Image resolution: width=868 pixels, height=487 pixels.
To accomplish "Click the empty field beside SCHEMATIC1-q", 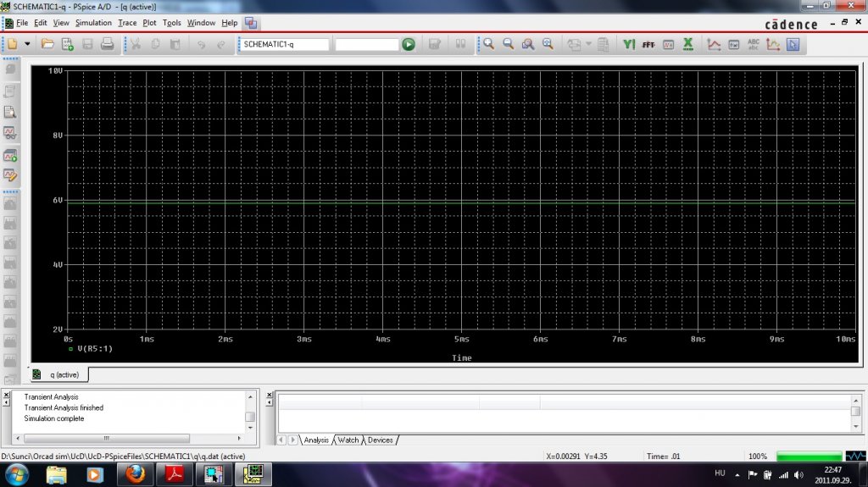I will [x=366, y=44].
